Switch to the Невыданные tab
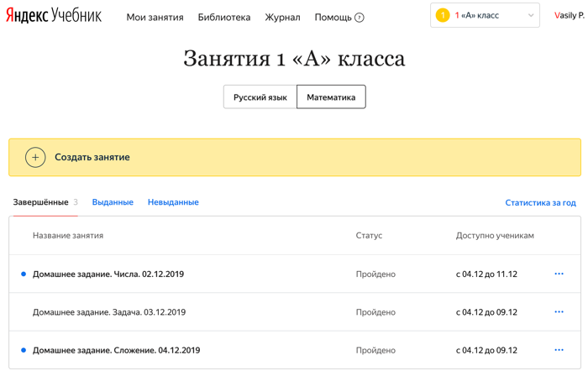The width and height of the screenshot is (588, 376). click(173, 202)
